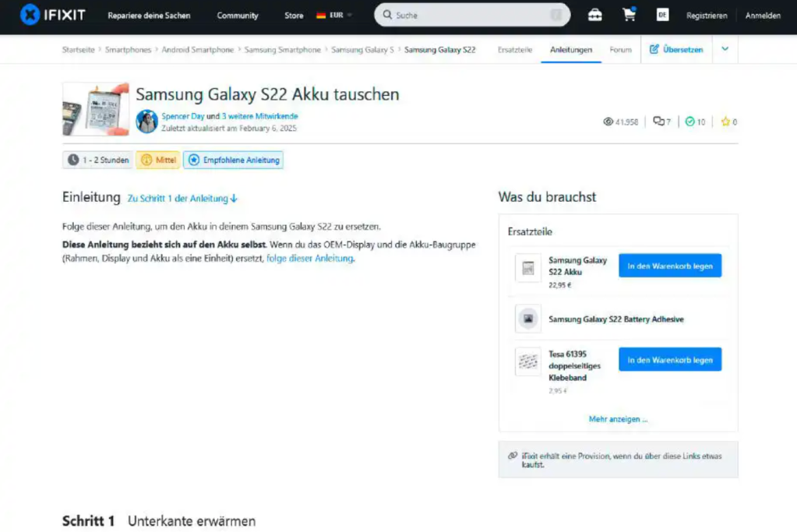Image resolution: width=797 pixels, height=532 pixels.
Task: Click the DE language icon
Action: pos(662,15)
